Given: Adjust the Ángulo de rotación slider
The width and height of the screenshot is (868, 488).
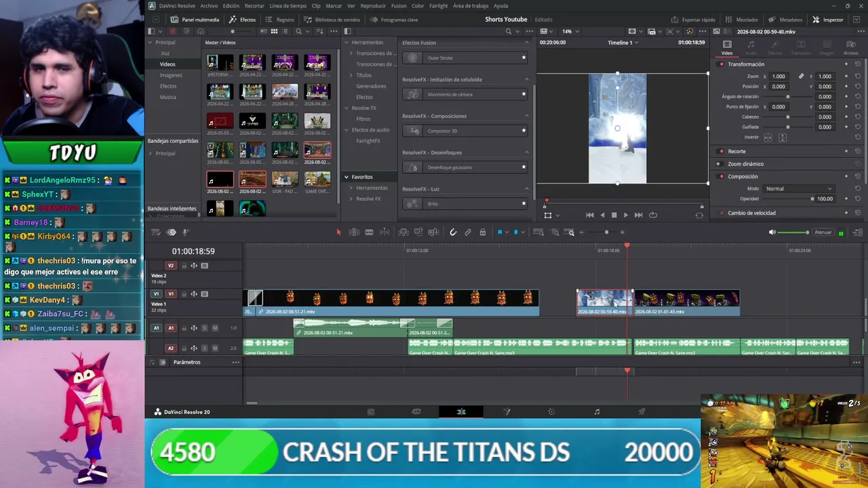Looking at the screenshot, I should click(x=787, y=97).
